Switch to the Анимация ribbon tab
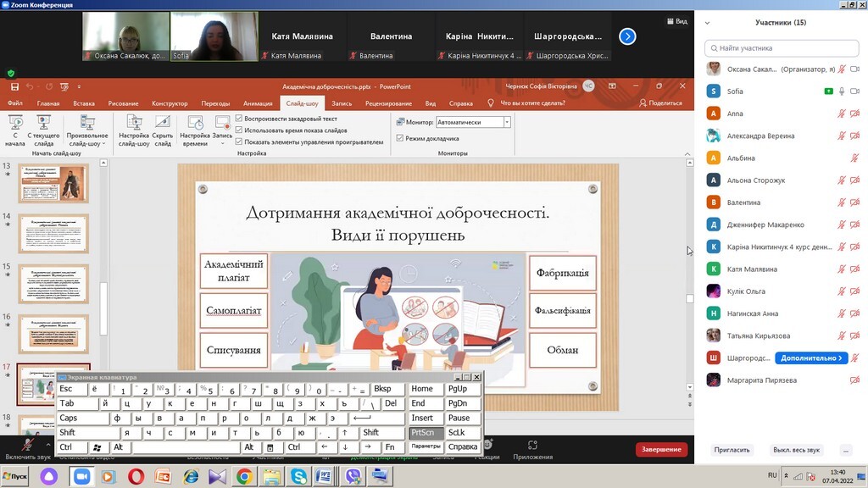 click(x=258, y=103)
